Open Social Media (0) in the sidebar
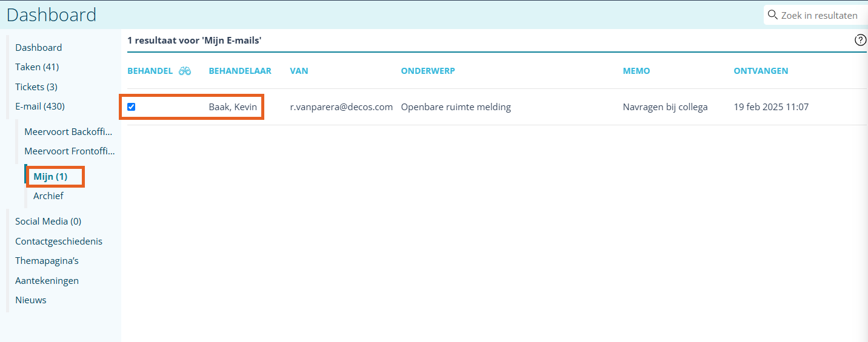 (48, 222)
